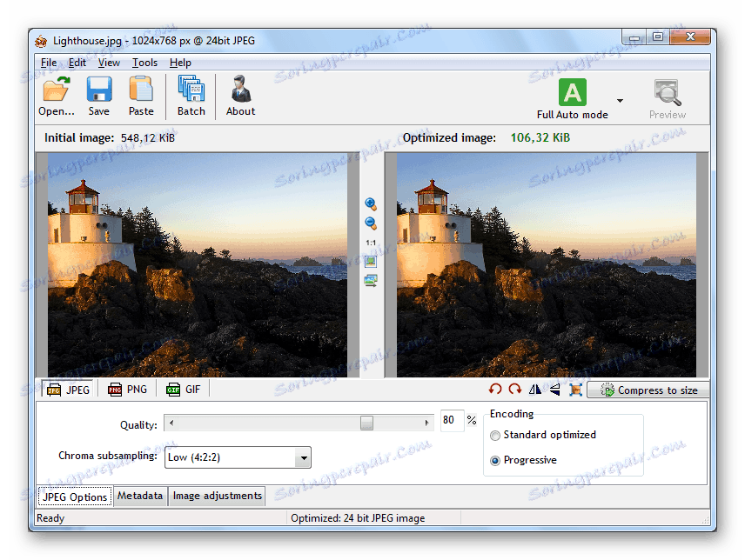The height and width of the screenshot is (560, 745).
Task: Switch to PNG format tab
Action: pos(127,390)
